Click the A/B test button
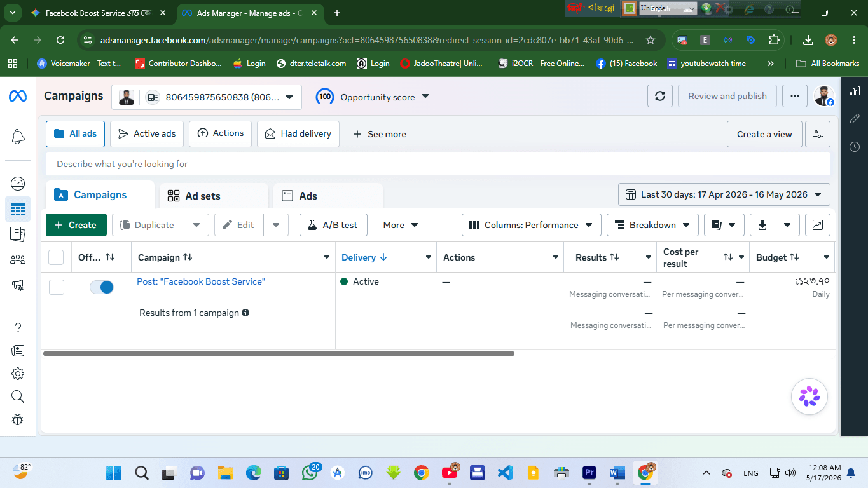 [x=333, y=225]
